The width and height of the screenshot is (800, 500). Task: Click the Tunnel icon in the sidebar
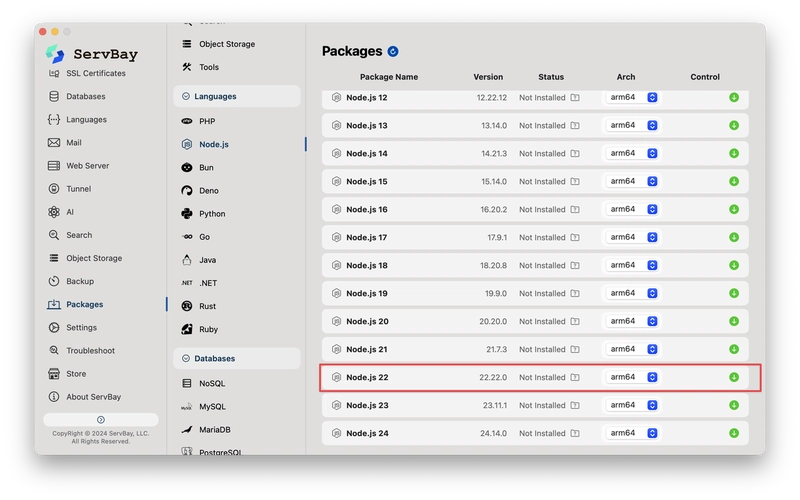click(54, 189)
